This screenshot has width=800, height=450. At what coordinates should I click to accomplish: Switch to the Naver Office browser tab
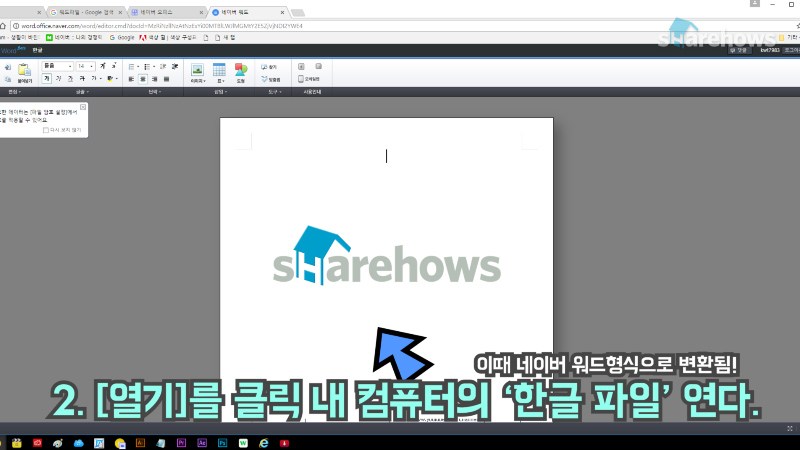click(x=166, y=12)
